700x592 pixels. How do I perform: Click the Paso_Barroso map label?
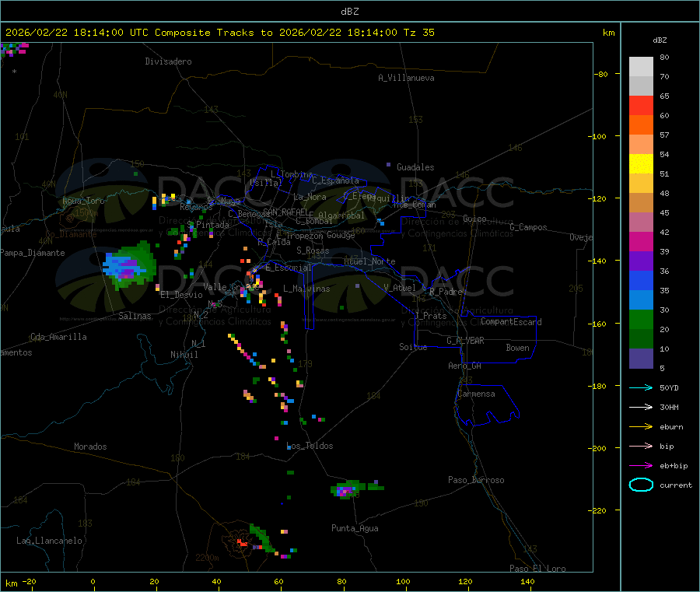pos(476,481)
